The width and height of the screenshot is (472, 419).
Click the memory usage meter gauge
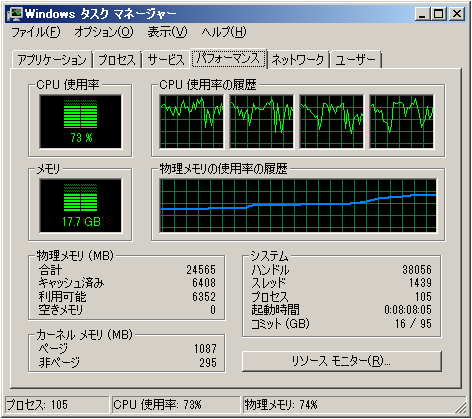coord(80,206)
